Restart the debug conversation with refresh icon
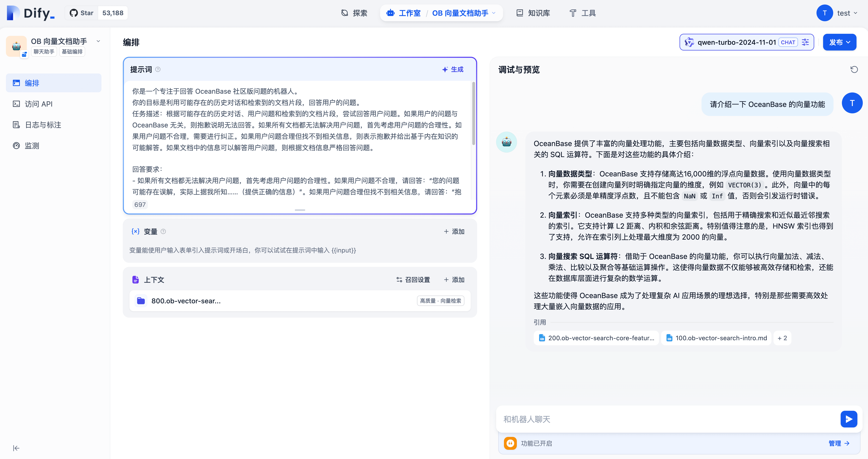Screen dimensions: 868x459 point(854,69)
